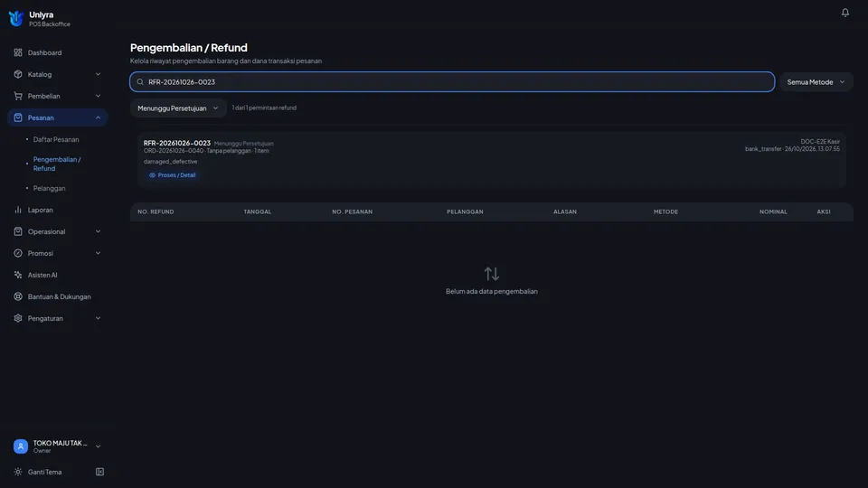Click the Pesanan bag icon
868x488 pixels.
point(18,117)
